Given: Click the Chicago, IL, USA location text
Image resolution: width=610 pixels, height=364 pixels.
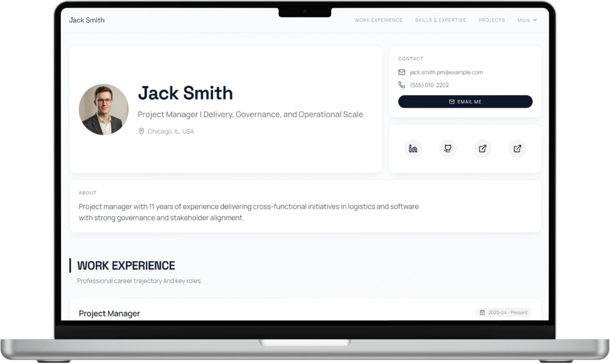Looking at the screenshot, I should pyautogui.click(x=171, y=131).
